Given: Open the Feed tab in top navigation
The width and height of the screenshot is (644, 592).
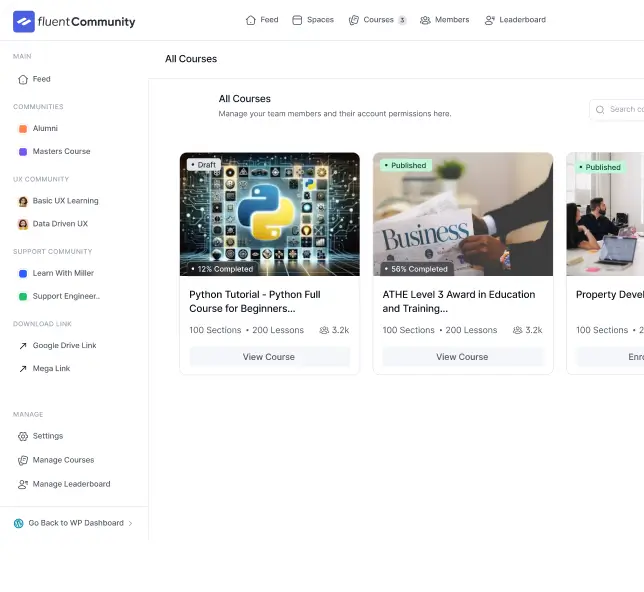Looking at the screenshot, I should [262, 20].
